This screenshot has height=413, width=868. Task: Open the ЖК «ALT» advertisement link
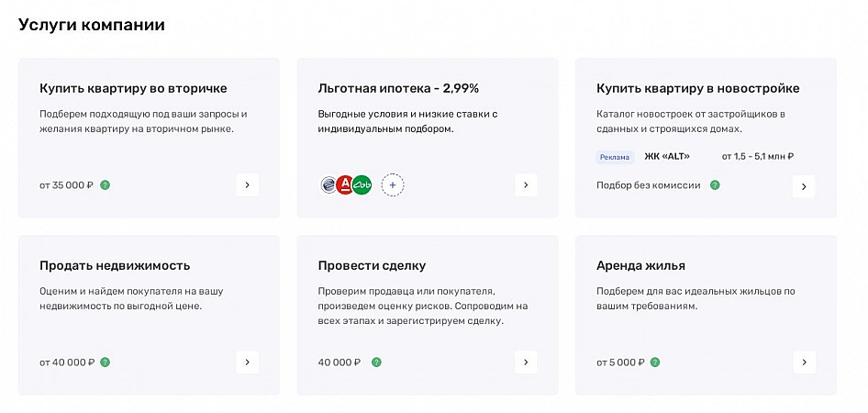pos(667,157)
